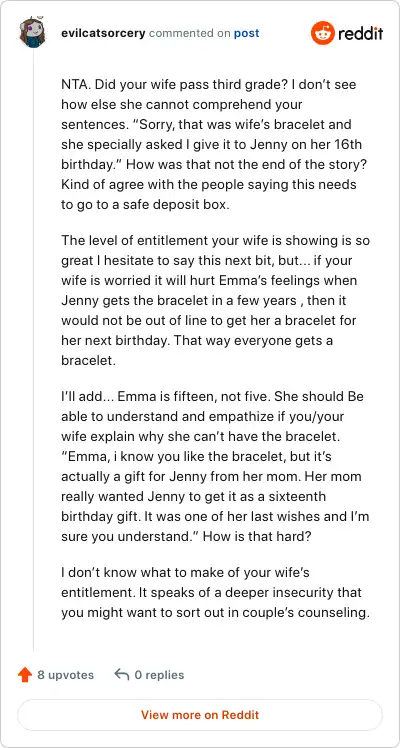
Task: Click the 'That way everyone gets a bracelet' sentence
Action: point(197,351)
